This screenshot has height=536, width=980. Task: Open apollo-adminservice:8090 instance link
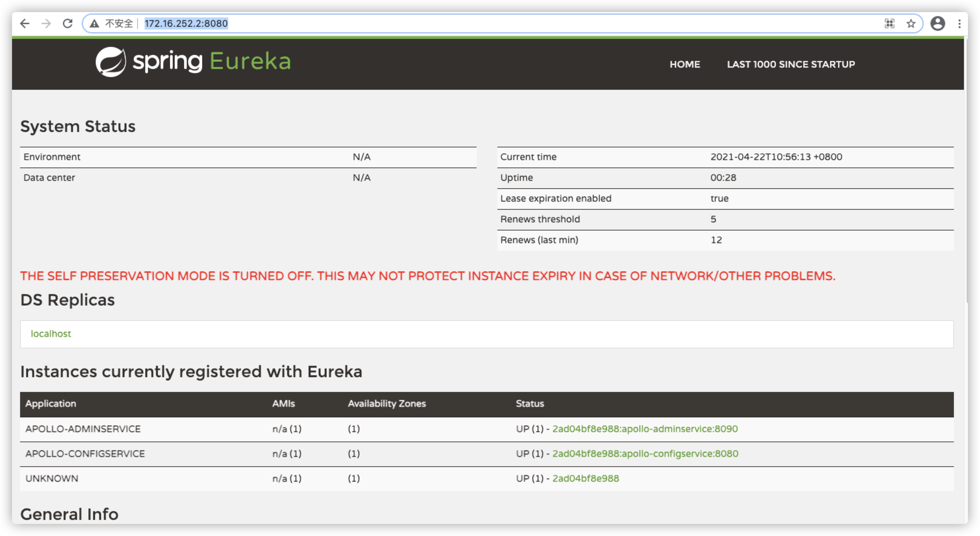(645, 429)
